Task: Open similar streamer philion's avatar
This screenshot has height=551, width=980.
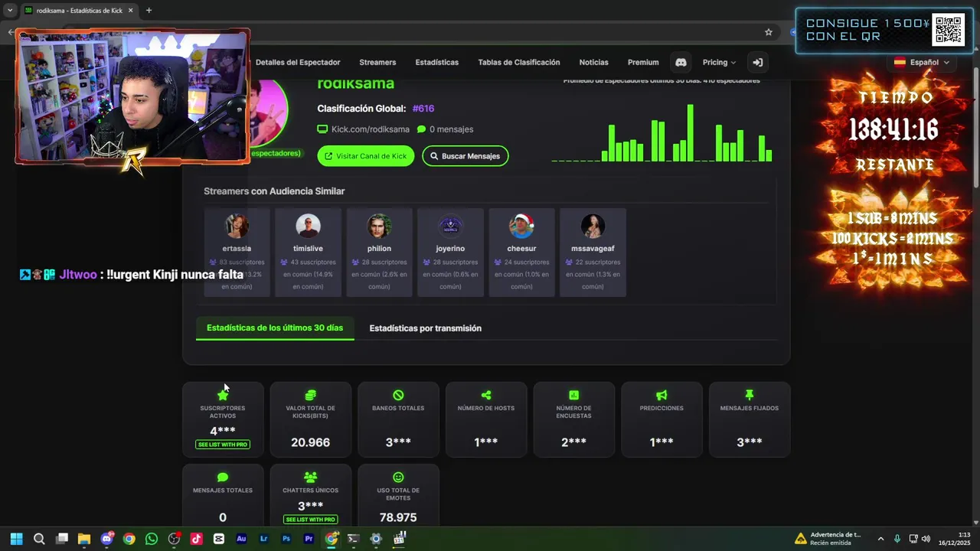Action: 379,227
